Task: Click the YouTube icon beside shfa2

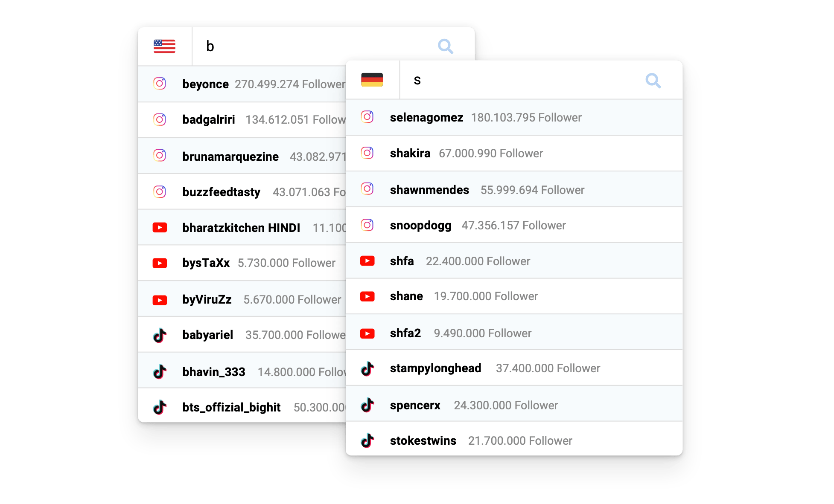Action: (x=367, y=333)
